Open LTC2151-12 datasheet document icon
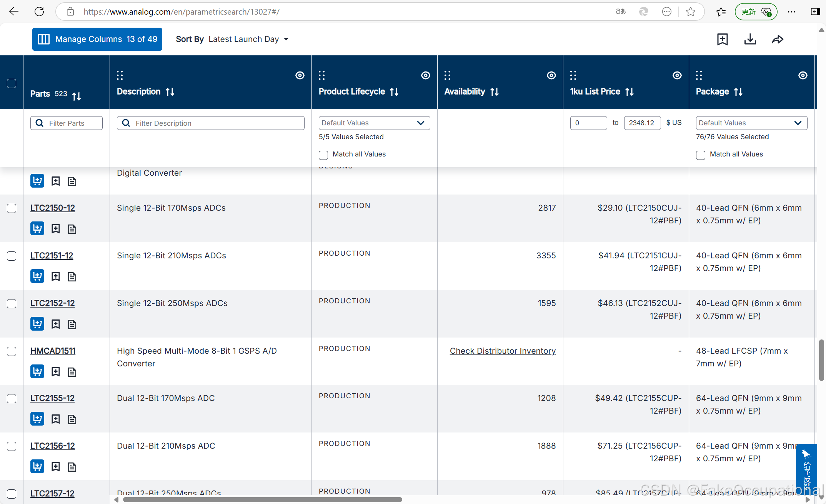Viewport: 826px width, 504px height. coord(72,276)
